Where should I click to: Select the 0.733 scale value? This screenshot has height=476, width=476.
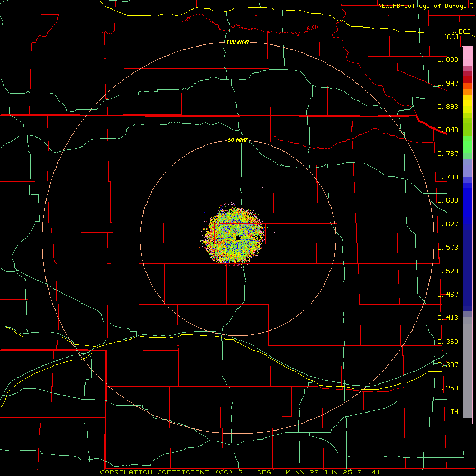click(x=448, y=177)
